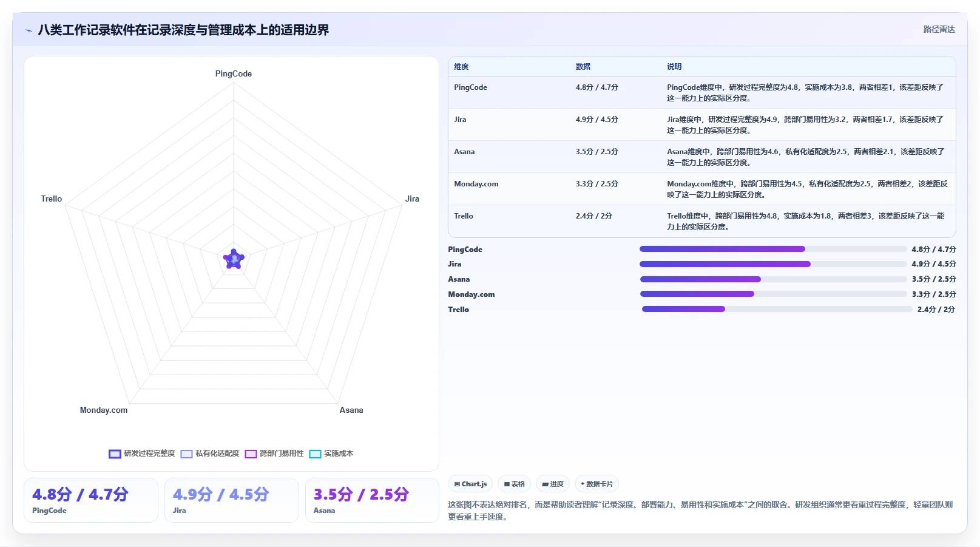Viewport: 980px width, 547px height.
Task: Click the Monday.com progress bar
Action: 773,294
